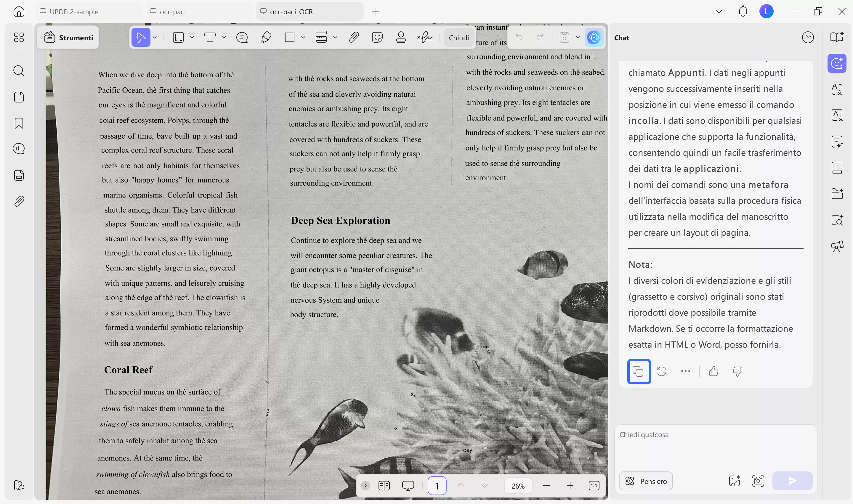Open the text tool dropdown arrow

pyautogui.click(x=224, y=37)
